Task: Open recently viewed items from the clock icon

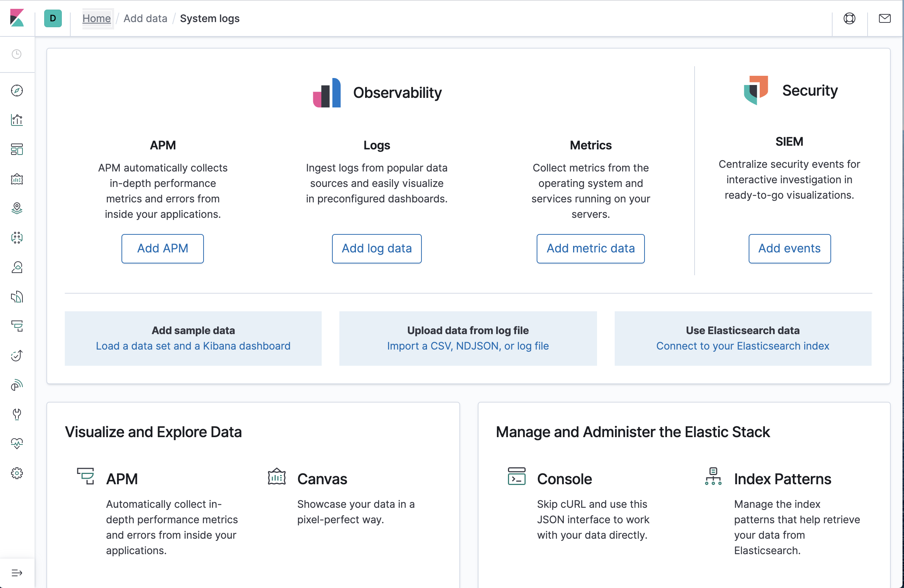Action: tap(17, 54)
